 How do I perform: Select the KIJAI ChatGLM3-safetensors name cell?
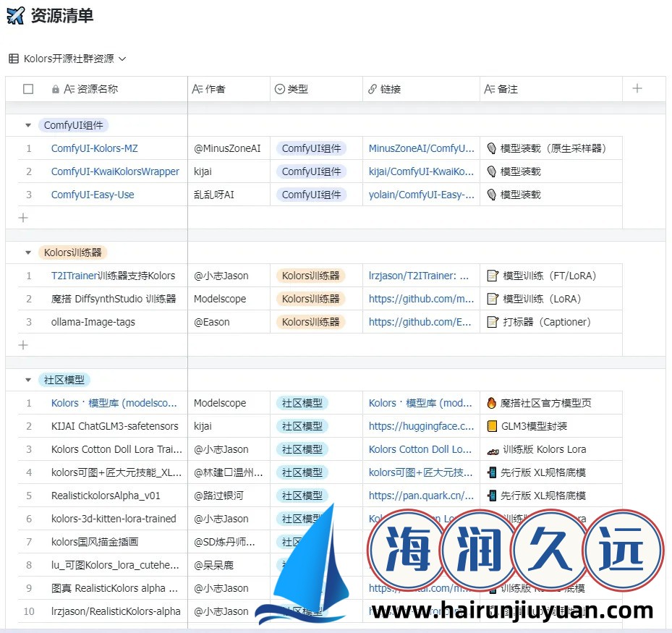click(115, 426)
